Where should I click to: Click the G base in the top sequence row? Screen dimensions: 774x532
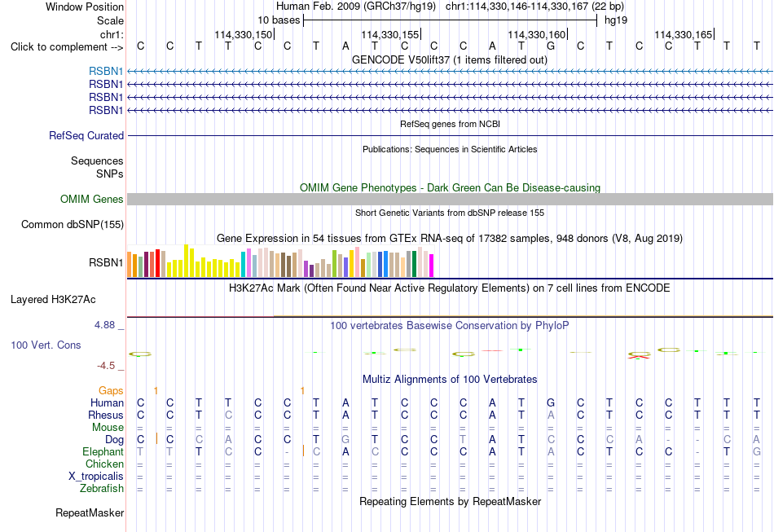[551, 46]
